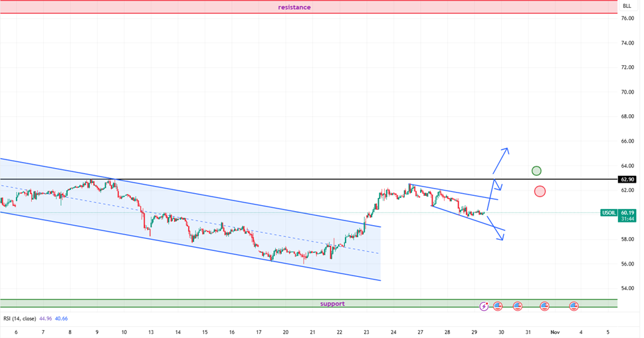Viewport: 644px width, 338px height.
Task: Click the BLL button at top right
Action: [x=627, y=6]
